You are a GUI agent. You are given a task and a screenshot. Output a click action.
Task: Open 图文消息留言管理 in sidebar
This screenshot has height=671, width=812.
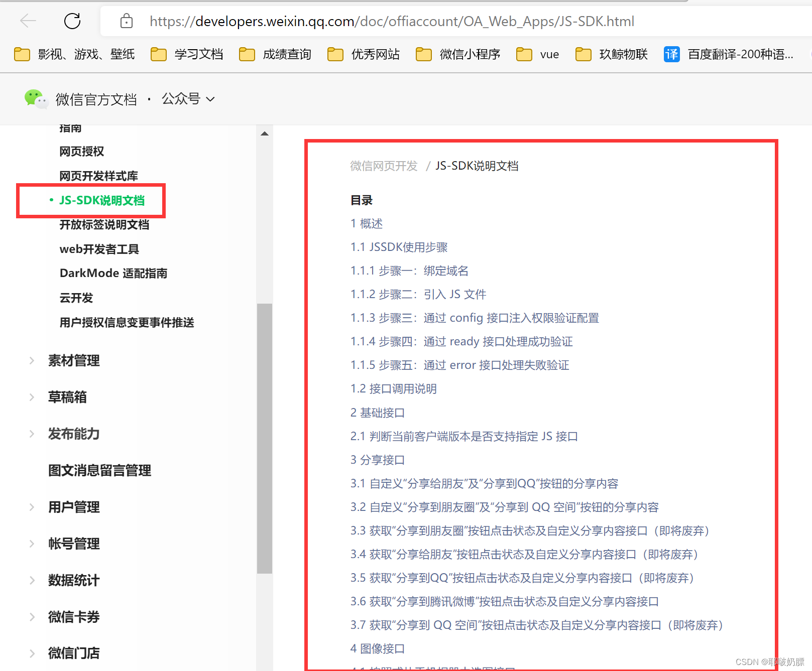[x=99, y=470]
